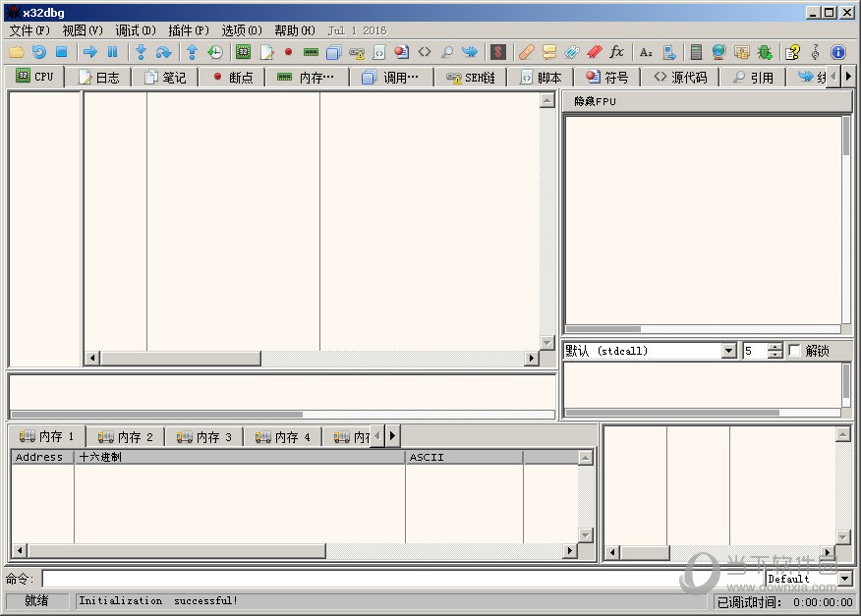This screenshot has height=616, width=861.
Task: Click the run arrow toolbar icon
Action: click(90, 52)
